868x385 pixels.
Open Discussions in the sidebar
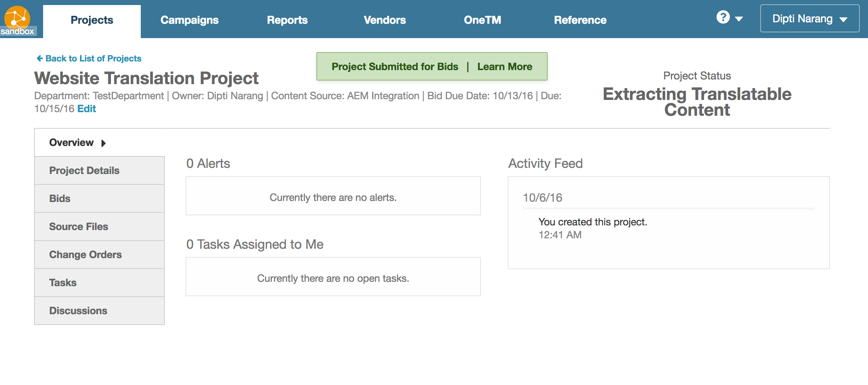pos(78,311)
